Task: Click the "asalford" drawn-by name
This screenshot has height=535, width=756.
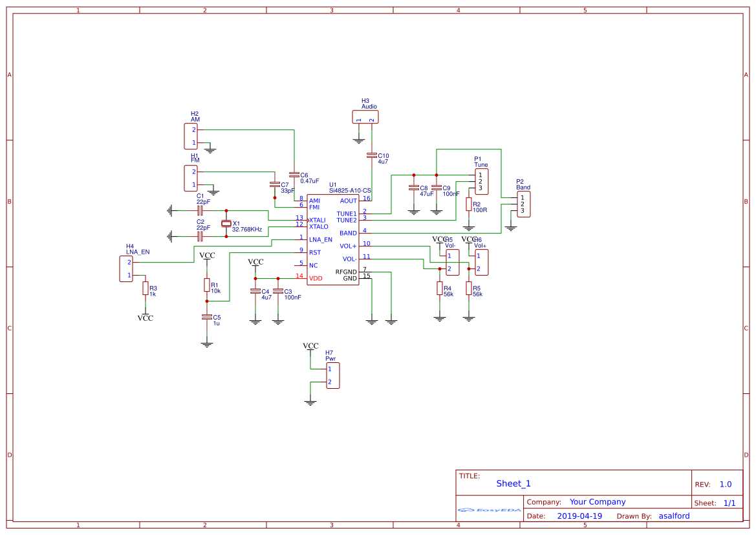Action: [674, 516]
